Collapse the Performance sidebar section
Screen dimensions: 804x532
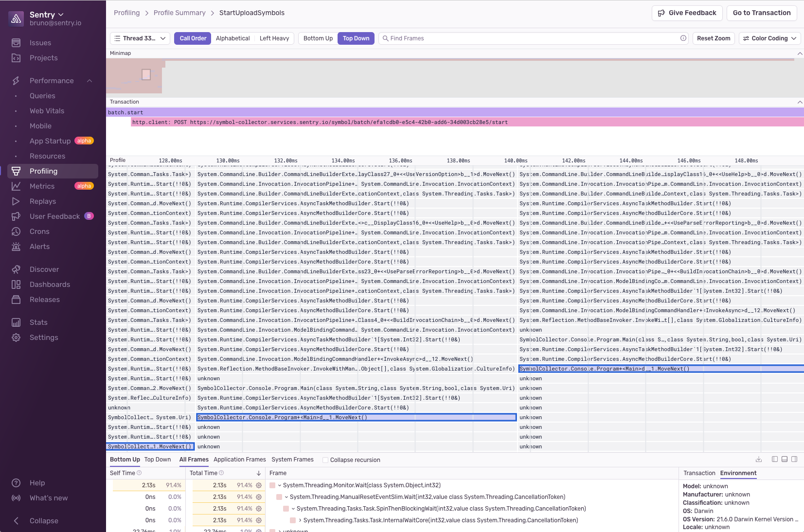click(89, 81)
